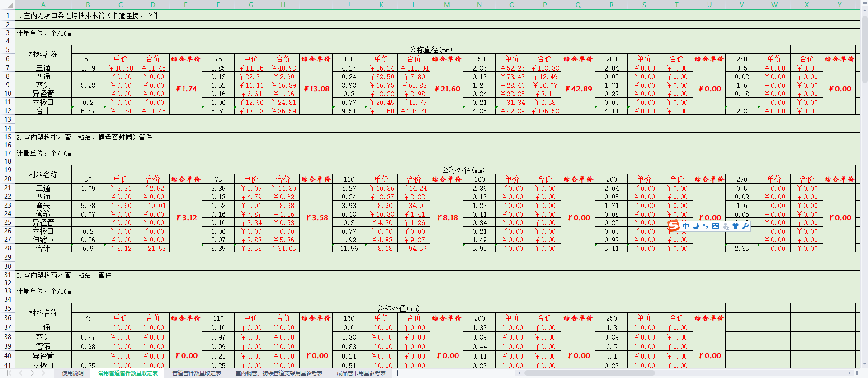Viewport: 868px width, 378px height.
Task: Click the ￥34.98 cell in row 23
Action: pyautogui.click(x=414, y=205)
